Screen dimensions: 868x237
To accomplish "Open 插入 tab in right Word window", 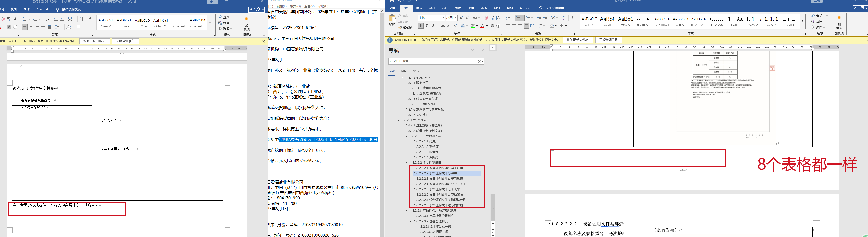I will 419,8.
